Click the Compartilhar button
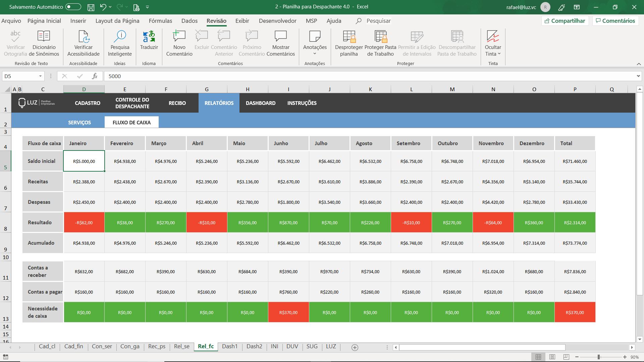The width and height of the screenshot is (644, 362). (565, 21)
